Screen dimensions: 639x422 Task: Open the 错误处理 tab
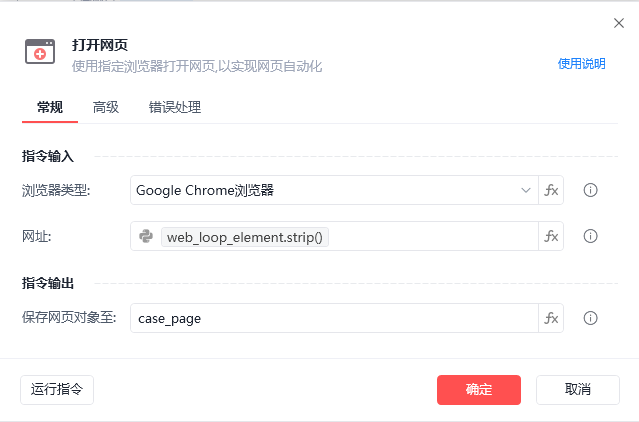[175, 107]
